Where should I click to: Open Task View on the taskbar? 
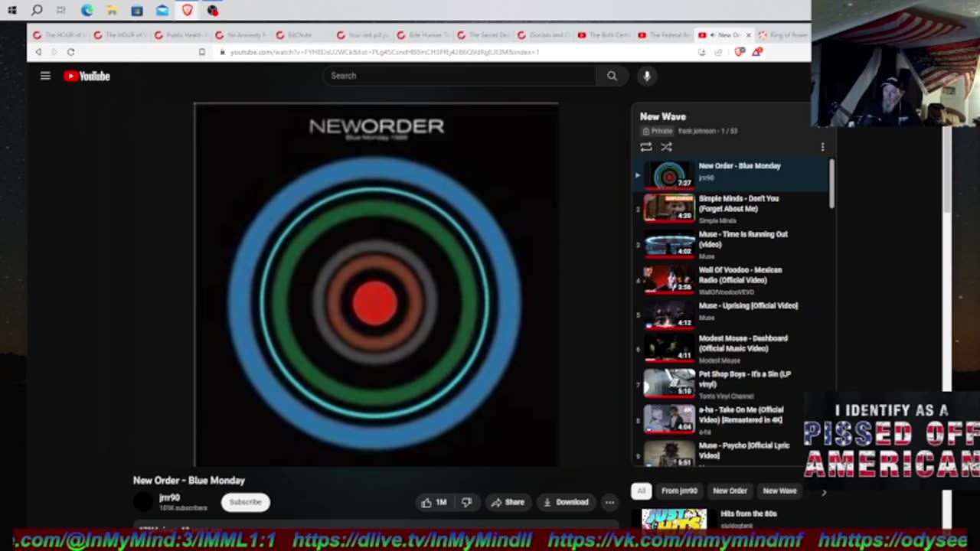pos(61,11)
